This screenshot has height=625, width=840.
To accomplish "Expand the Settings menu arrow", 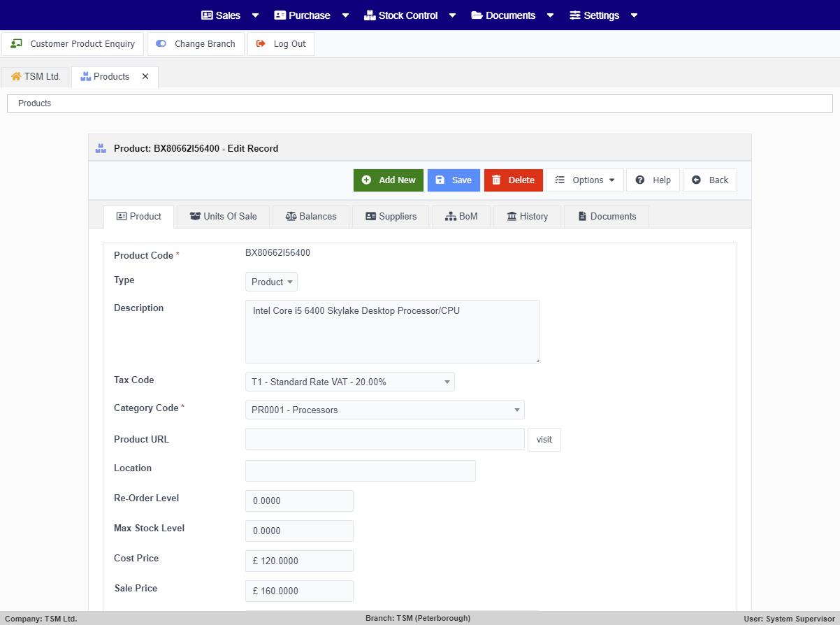I will tap(634, 15).
